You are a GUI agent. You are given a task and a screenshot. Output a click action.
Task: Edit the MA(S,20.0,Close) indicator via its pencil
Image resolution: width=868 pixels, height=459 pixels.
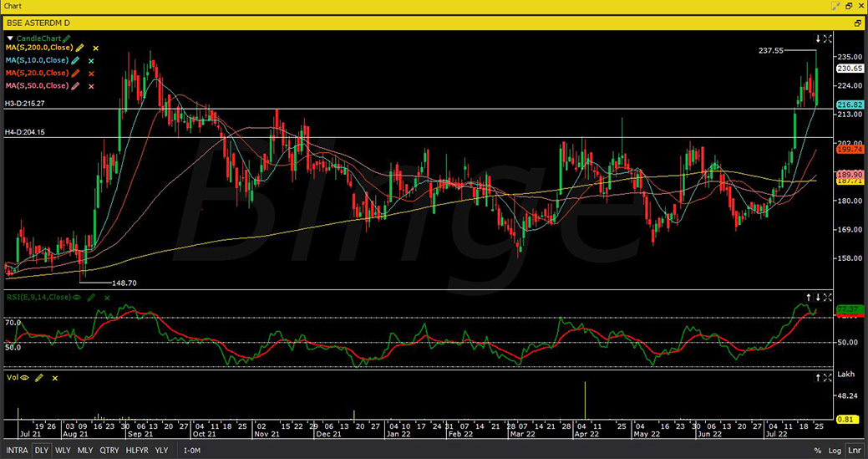tap(76, 73)
